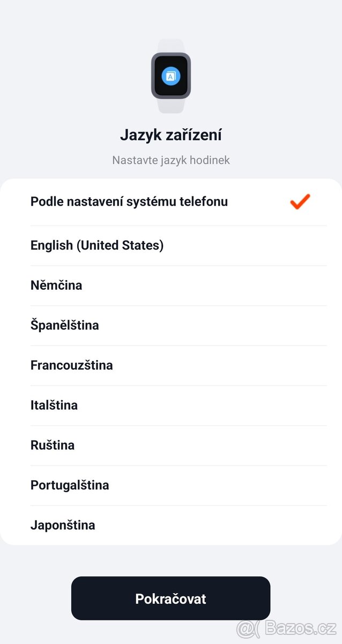Pick Ruština from the language options
342x644 pixels.
tap(52, 445)
